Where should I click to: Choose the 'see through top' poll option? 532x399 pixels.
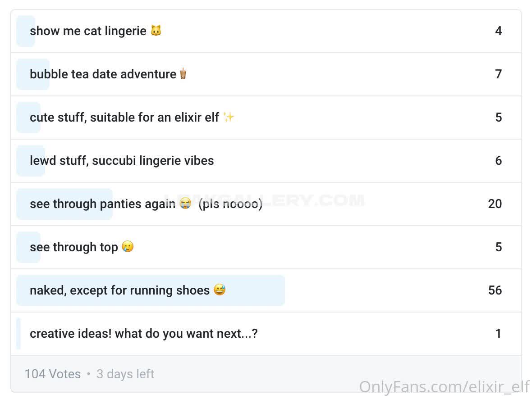(266, 247)
